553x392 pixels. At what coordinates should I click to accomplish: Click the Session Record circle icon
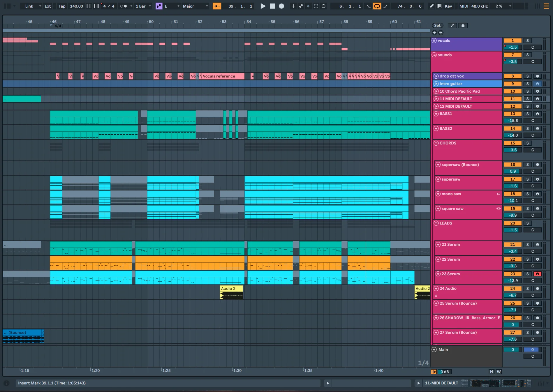pyautogui.click(x=323, y=6)
